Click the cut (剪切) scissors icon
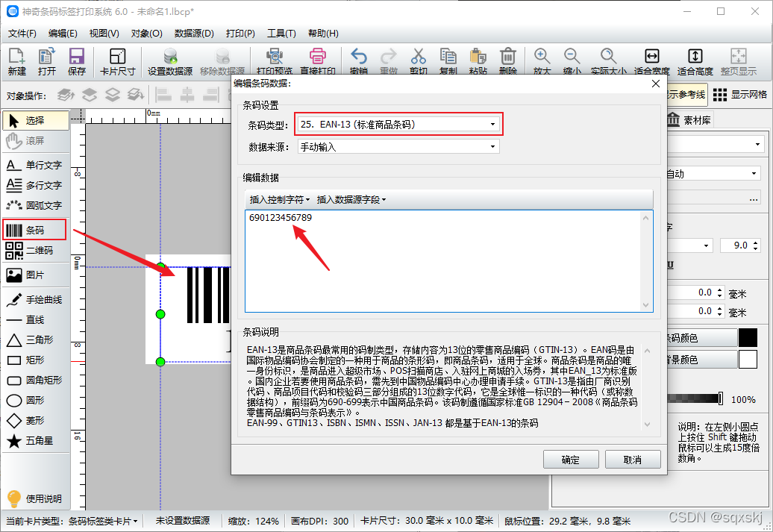Screen dimensions: 773x532 point(419,61)
